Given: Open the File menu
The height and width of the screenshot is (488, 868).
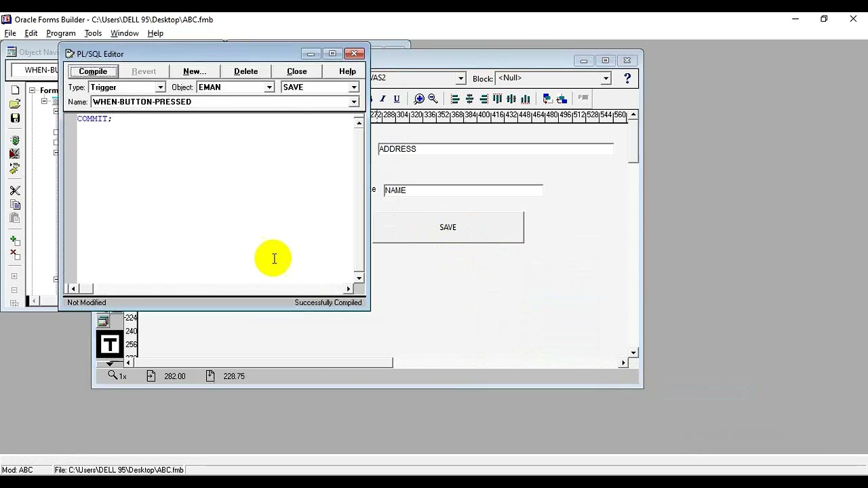Looking at the screenshot, I should [10, 33].
